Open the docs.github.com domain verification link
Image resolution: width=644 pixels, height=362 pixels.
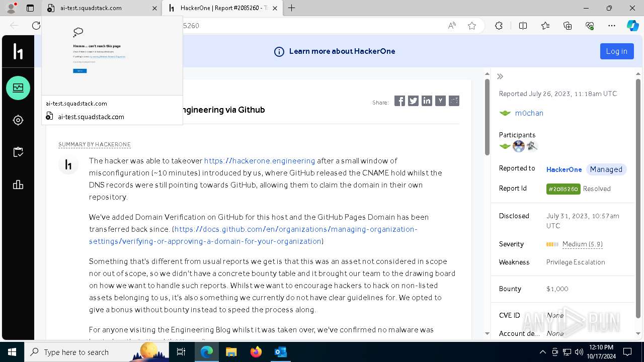(253, 235)
